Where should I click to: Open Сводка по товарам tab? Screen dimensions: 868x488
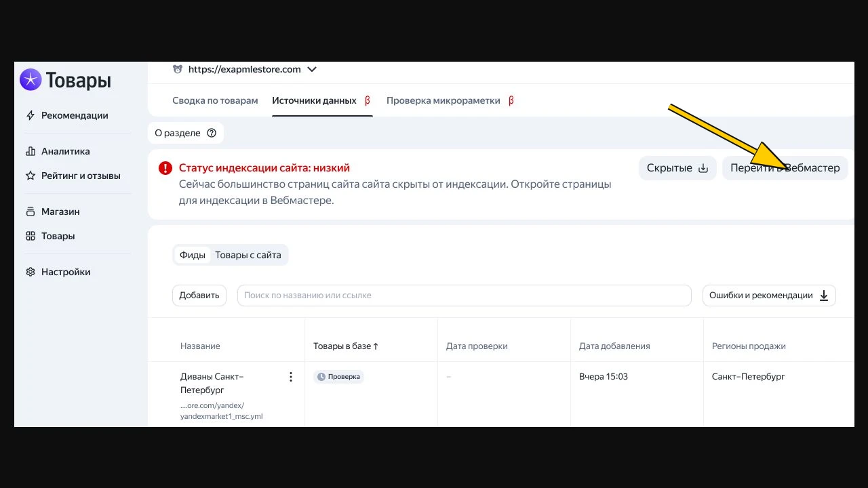click(215, 100)
